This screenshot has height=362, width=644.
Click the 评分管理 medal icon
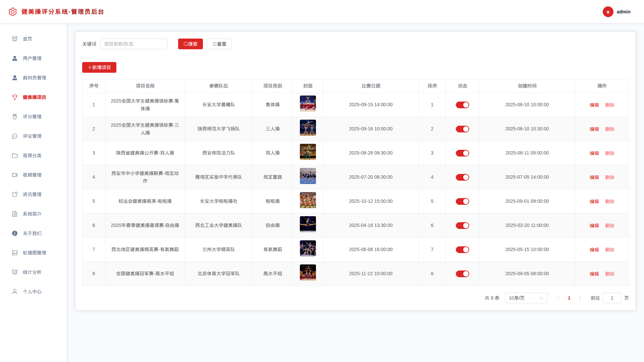click(x=15, y=117)
